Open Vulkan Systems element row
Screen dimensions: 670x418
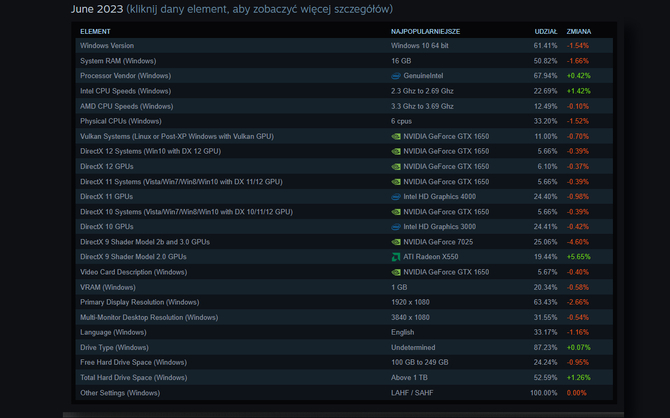[344, 136]
